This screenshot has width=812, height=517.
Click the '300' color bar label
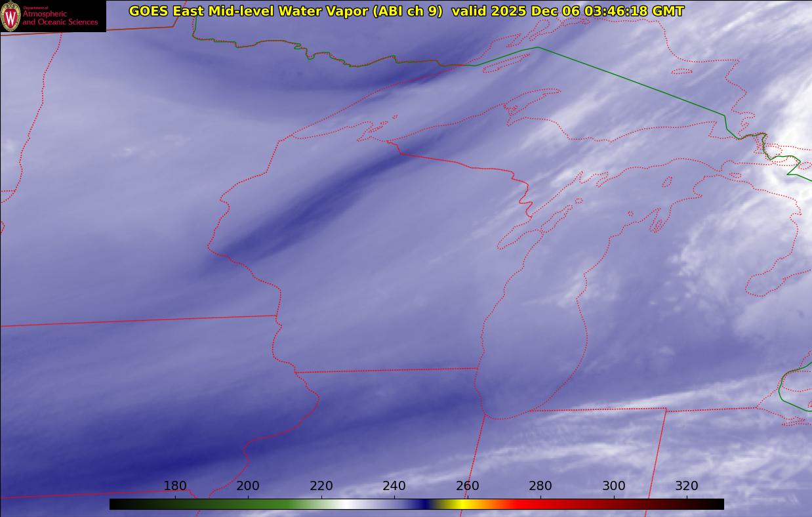614,486
